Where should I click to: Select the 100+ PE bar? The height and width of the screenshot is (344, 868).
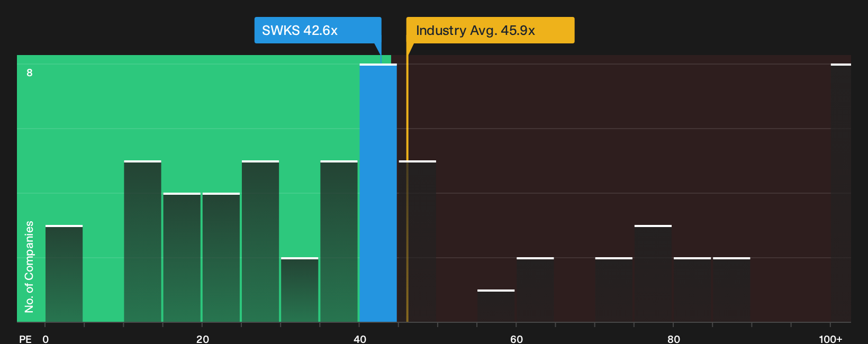[x=841, y=193]
